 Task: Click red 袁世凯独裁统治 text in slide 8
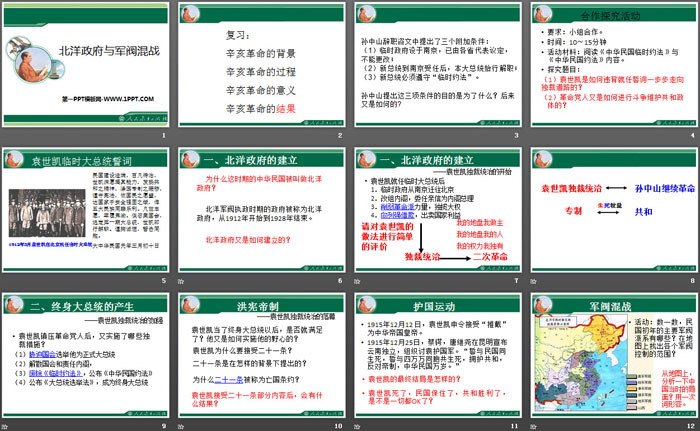point(572,188)
